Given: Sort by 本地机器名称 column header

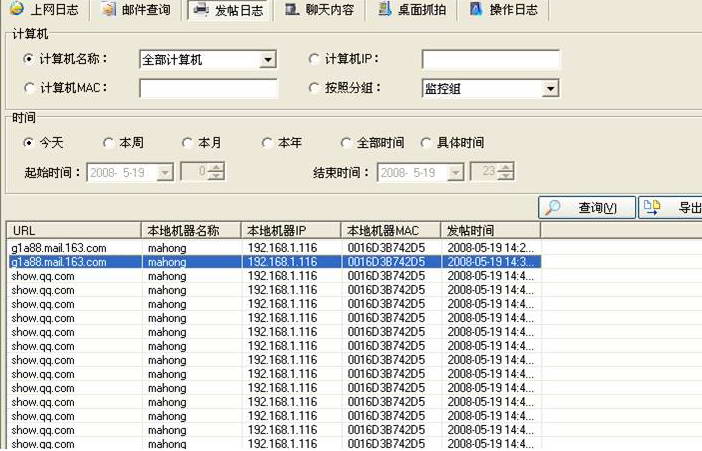Looking at the screenshot, I should (191, 231).
